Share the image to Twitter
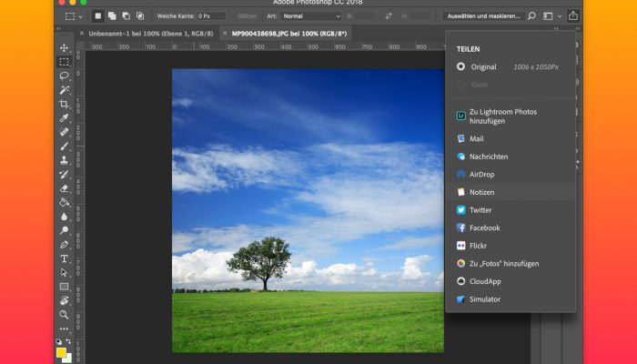This screenshot has height=364, width=637. [x=511, y=210]
